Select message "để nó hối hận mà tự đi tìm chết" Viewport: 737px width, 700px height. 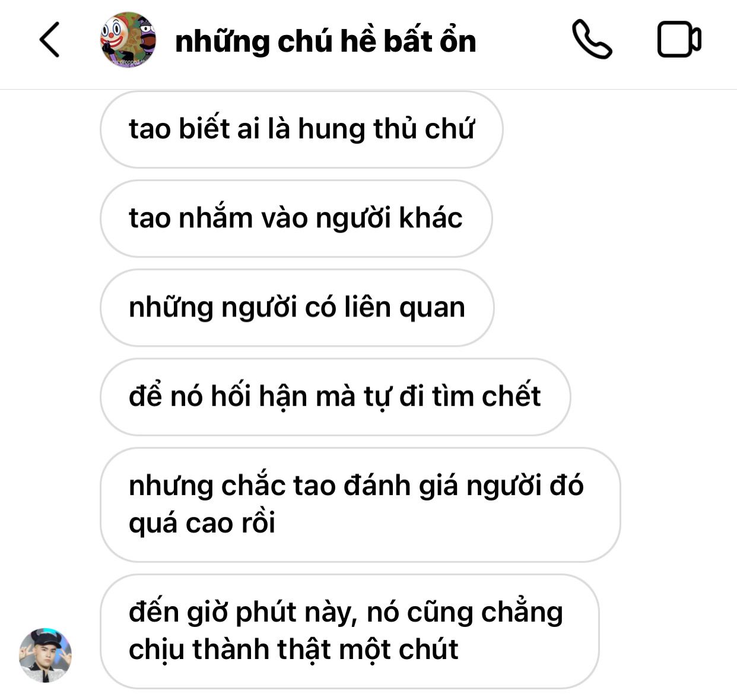(335, 397)
